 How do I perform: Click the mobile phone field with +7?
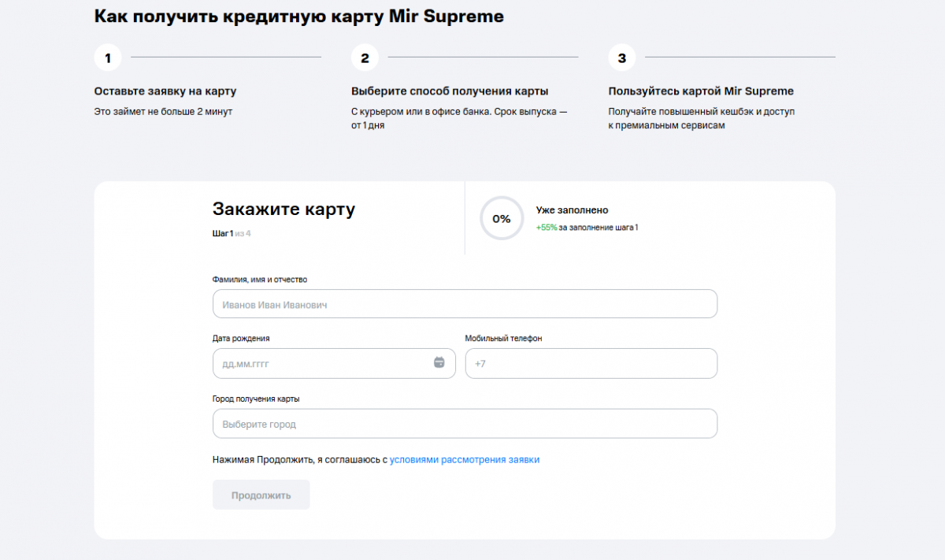(x=591, y=364)
